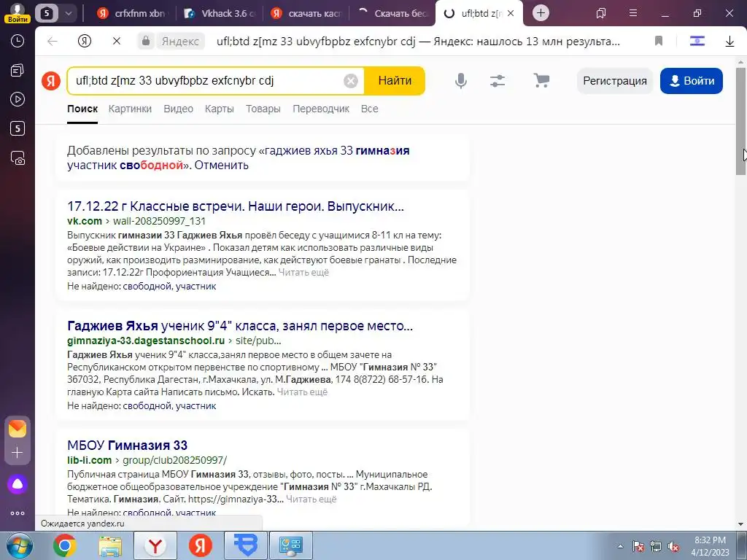Bookmark this page with the bookmark icon
747x560 pixels.
point(659,41)
